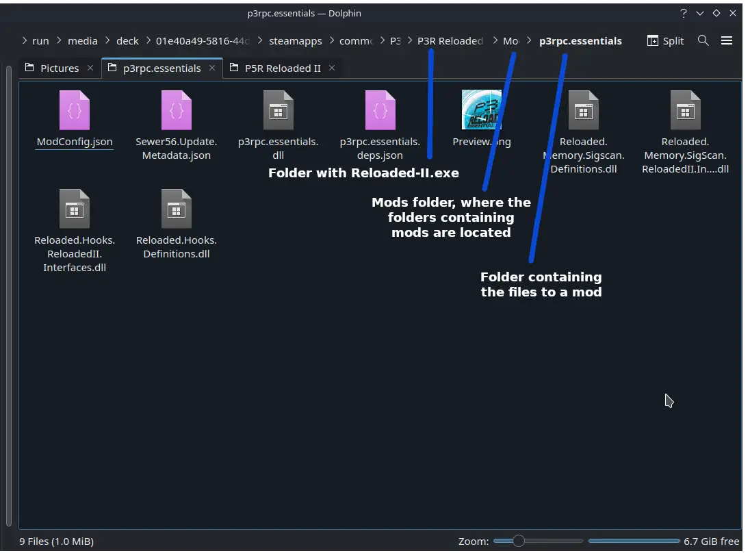Open the search magnifier icon
The width and height of the screenshot is (750, 560).
click(703, 40)
